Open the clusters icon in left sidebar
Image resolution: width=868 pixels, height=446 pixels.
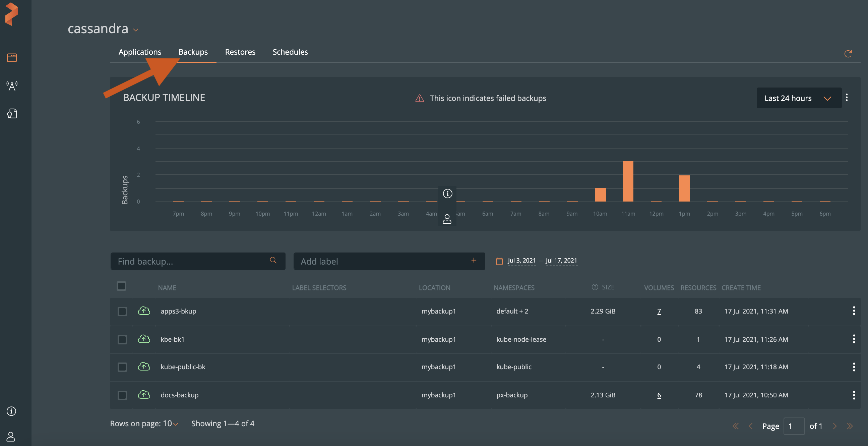coord(12,58)
